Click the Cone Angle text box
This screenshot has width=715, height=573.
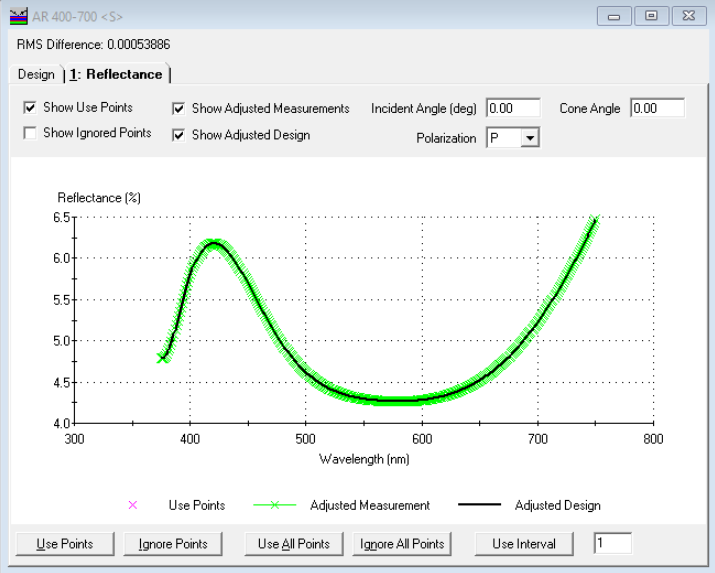(657, 109)
